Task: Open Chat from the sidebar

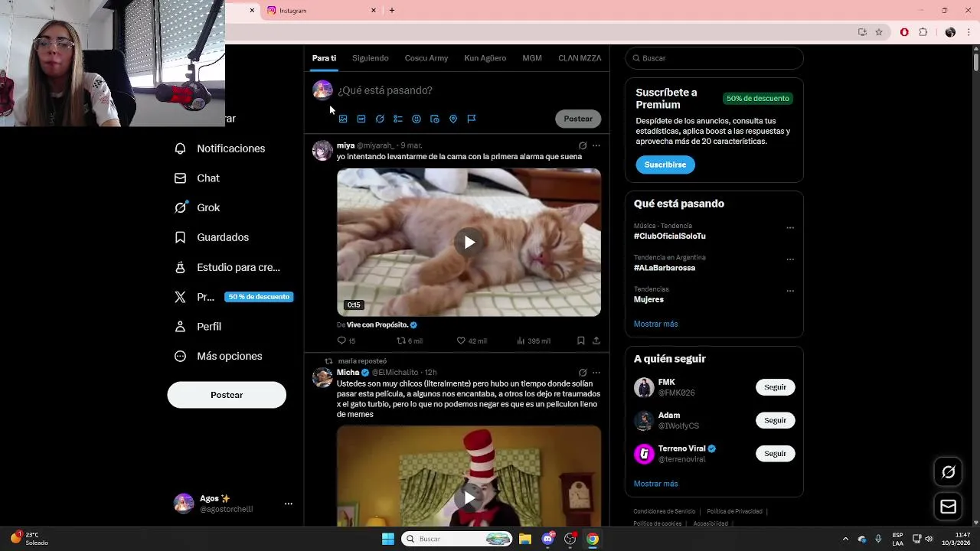Action: pos(198,178)
